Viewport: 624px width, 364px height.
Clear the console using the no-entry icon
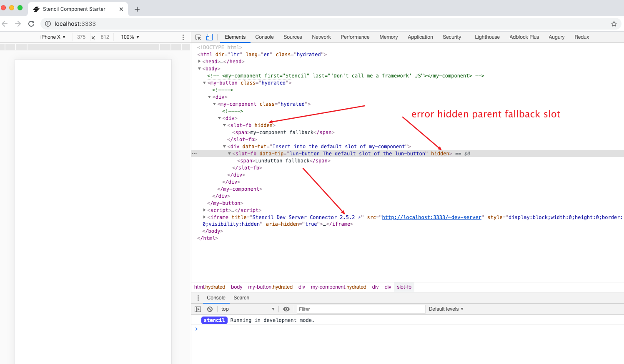pyautogui.click(x=210, y=309)
